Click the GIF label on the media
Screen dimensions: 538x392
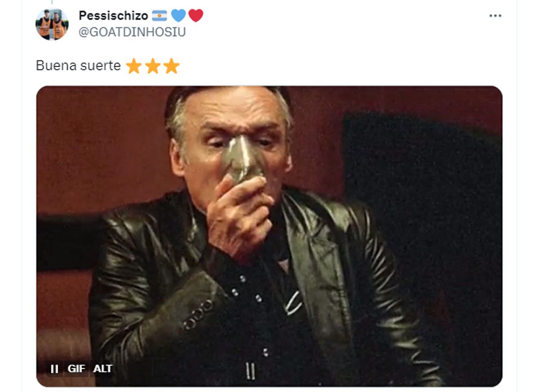tap(77, 369)
